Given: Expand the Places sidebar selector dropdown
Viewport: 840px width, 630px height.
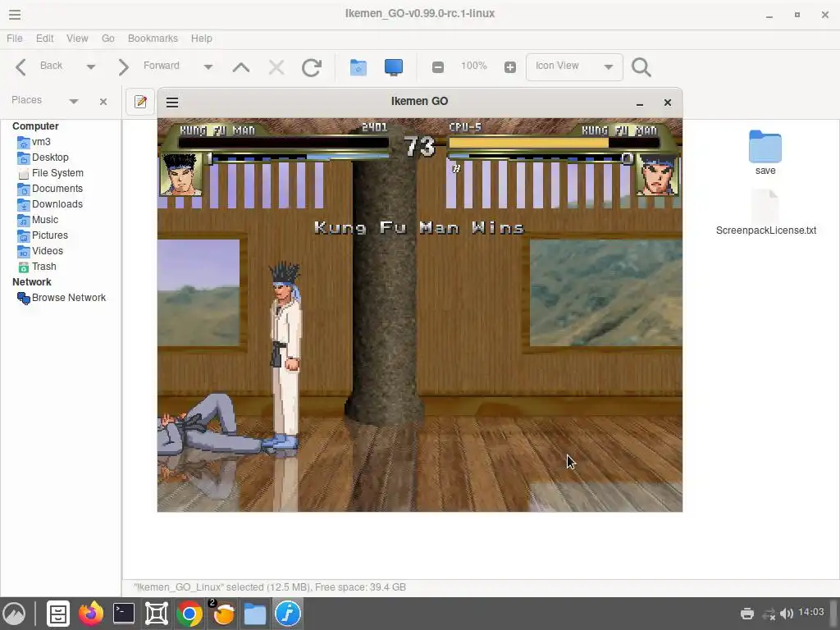Looking at the screenshot, I should click(x=74, y=101).
